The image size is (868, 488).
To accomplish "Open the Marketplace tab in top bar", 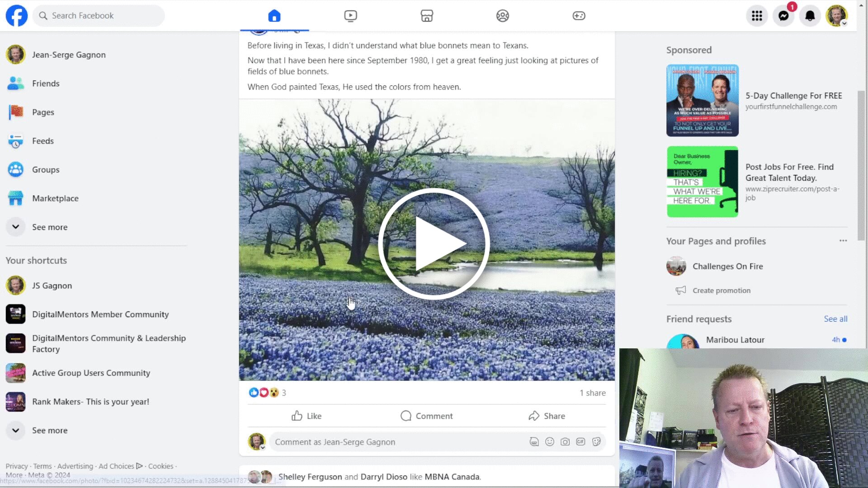I will click(427, 16).
